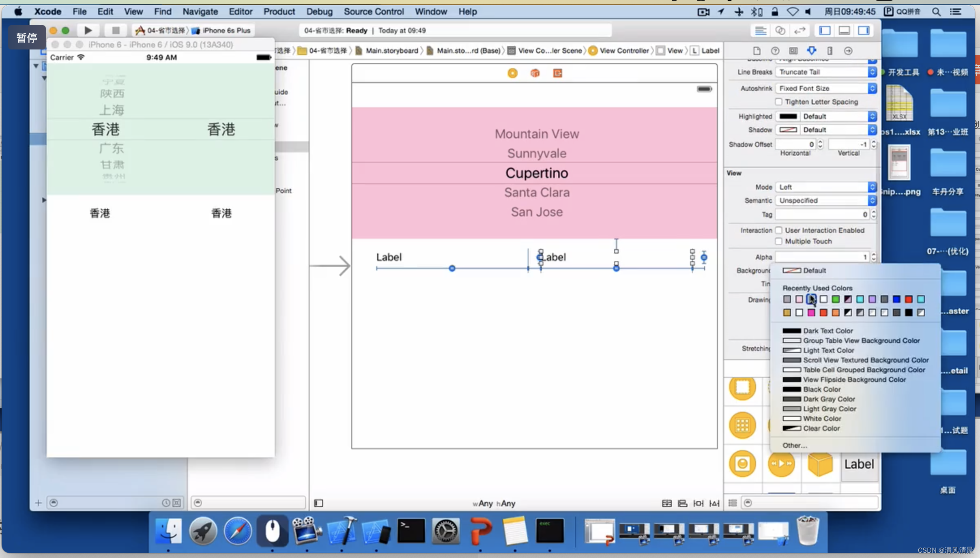Toggle the document outline button
Viewport: 980px width, 558px height.
[318, 503]
